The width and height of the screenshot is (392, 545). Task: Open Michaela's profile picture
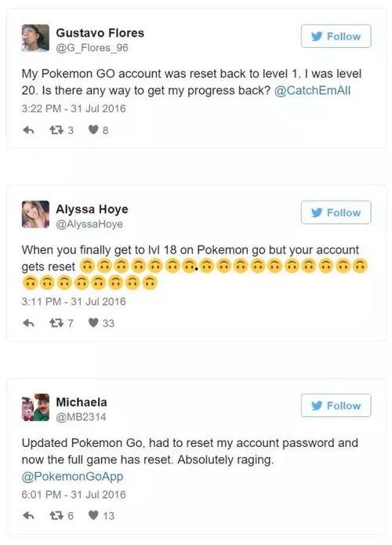[x=35, y=407]
